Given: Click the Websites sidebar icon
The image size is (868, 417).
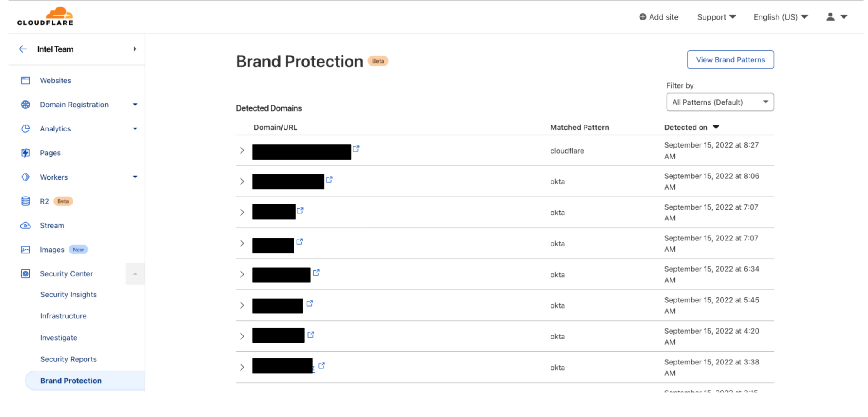Looking at the screenshot, I should point(26,80).
